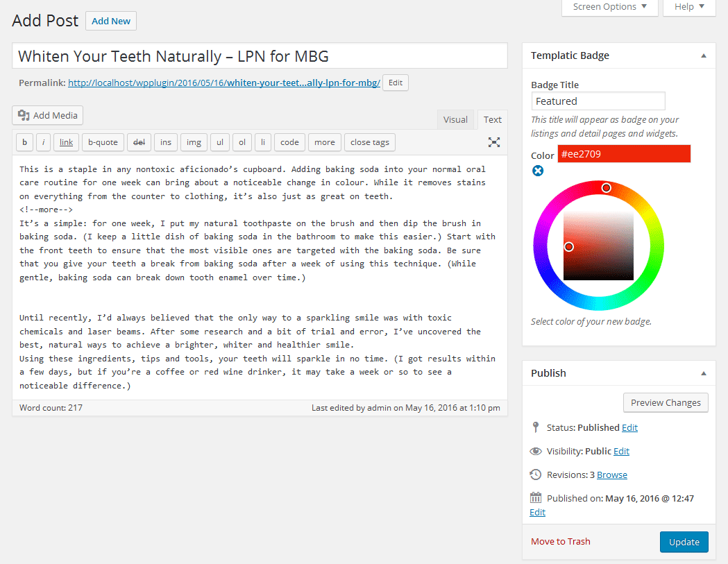The width and height of the screenshot is (728, 564).
Task: Switch to the Text editor tab
Action: [x=492, y=119]
